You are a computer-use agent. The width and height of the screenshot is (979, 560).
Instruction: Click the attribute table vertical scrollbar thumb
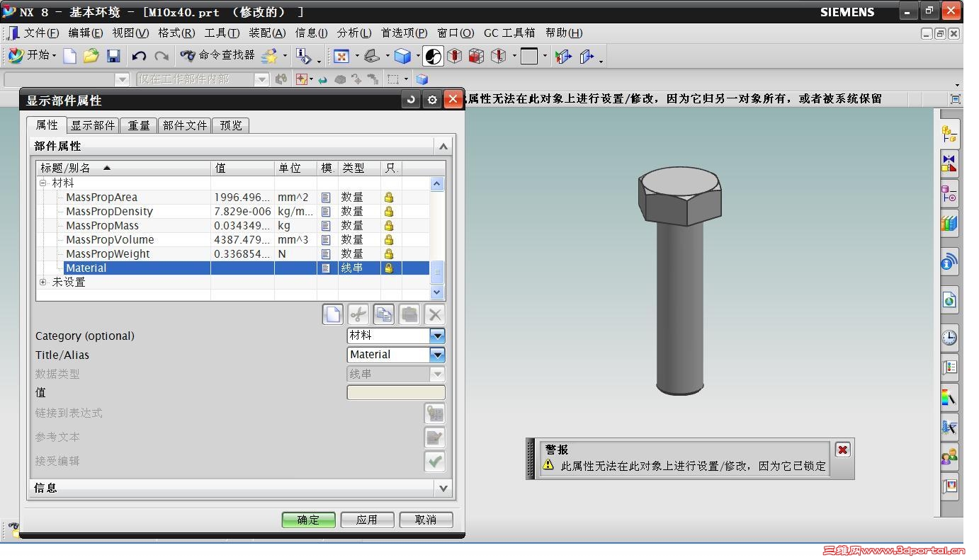[437, 270]
